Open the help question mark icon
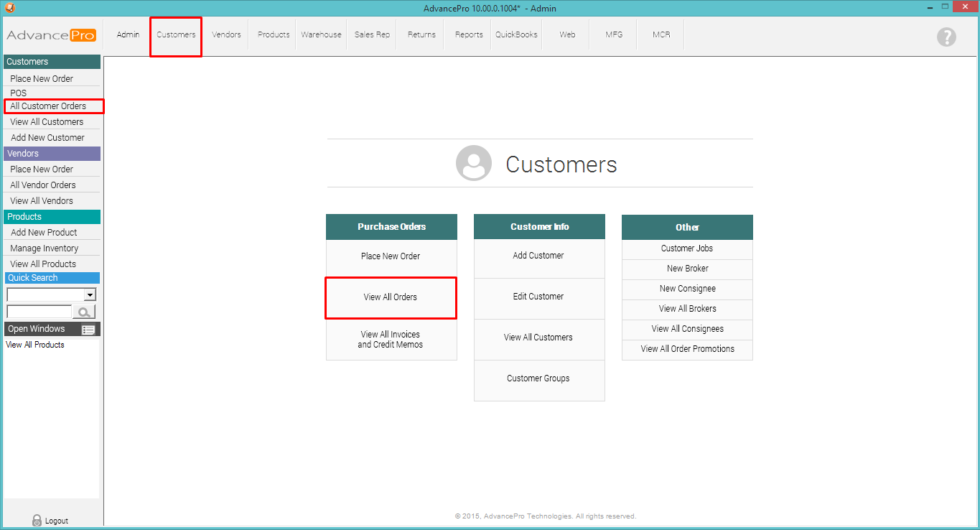 click(x=946, y=37)
